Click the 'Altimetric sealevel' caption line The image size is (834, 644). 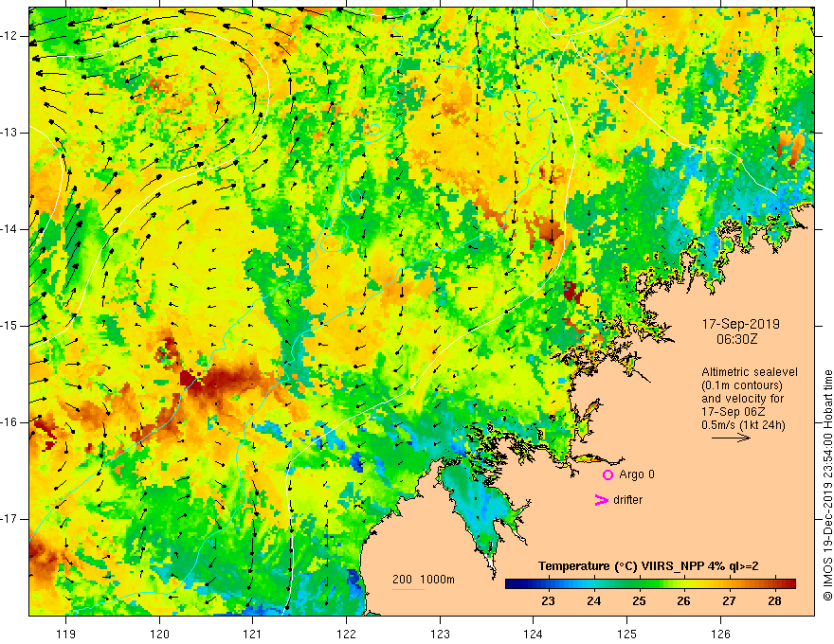pyautogui.click(x=750, y=372)
